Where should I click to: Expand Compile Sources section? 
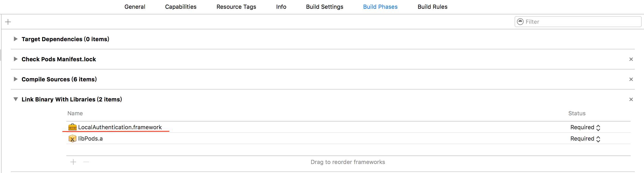pyautogui.click(x=16, y=79)
